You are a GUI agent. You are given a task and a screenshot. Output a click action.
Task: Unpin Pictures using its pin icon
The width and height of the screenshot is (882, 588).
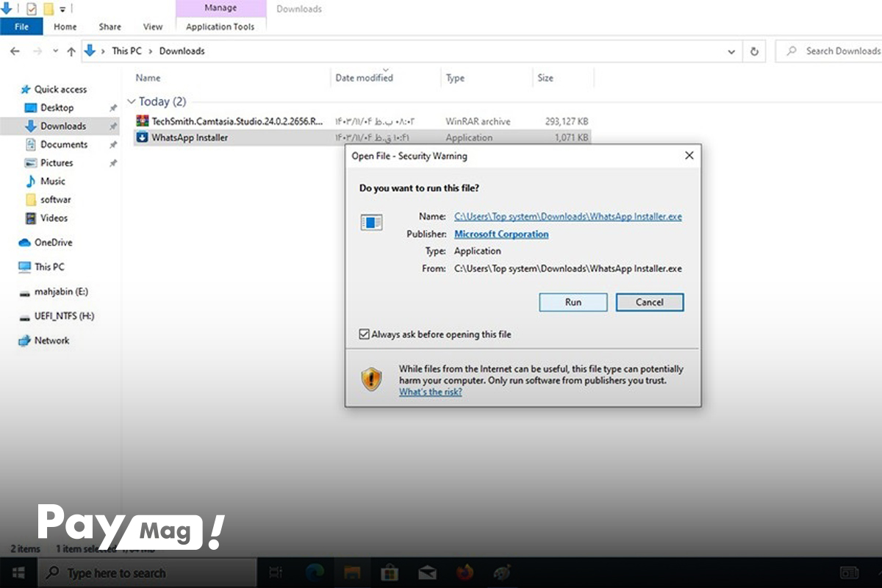[x=113, y=163]
